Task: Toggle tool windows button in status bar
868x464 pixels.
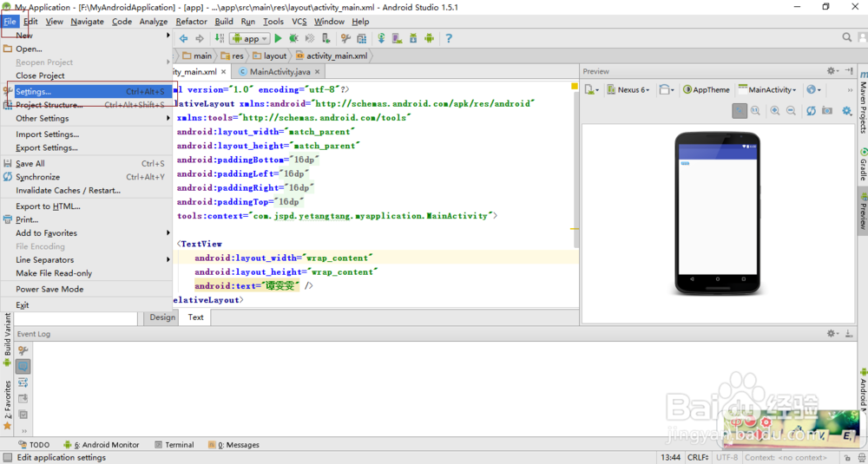Action: click(x=7, y=457)
